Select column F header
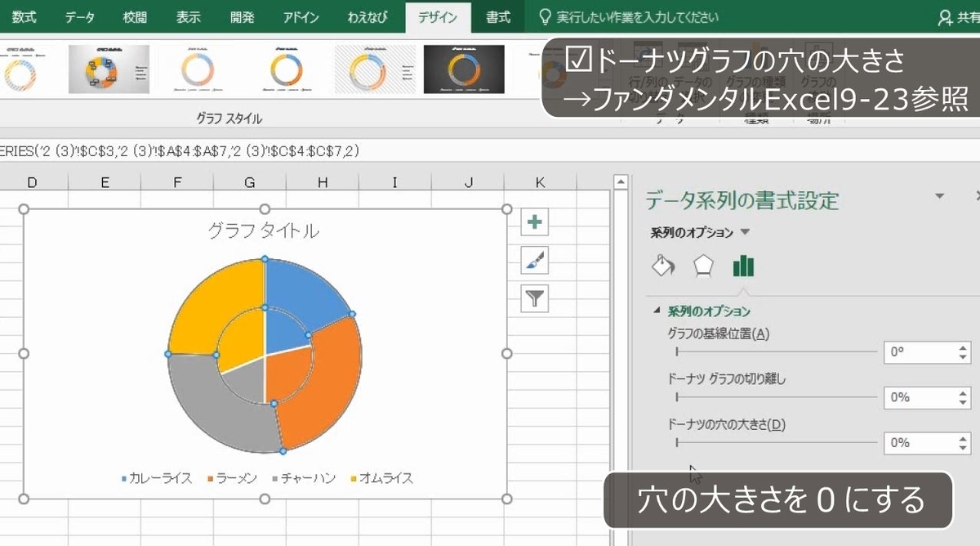The image size is (980, 546). tap(177, 183)
